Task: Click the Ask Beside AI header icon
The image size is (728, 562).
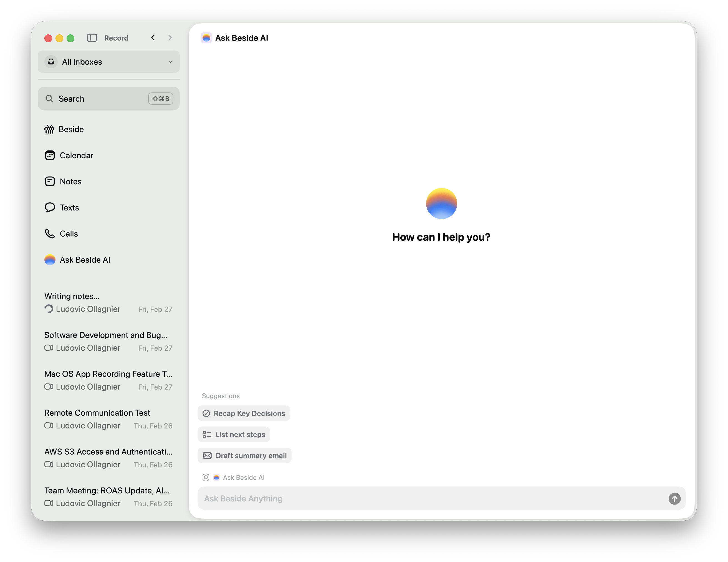Action: pyautogui.click(x=206, y=38)
